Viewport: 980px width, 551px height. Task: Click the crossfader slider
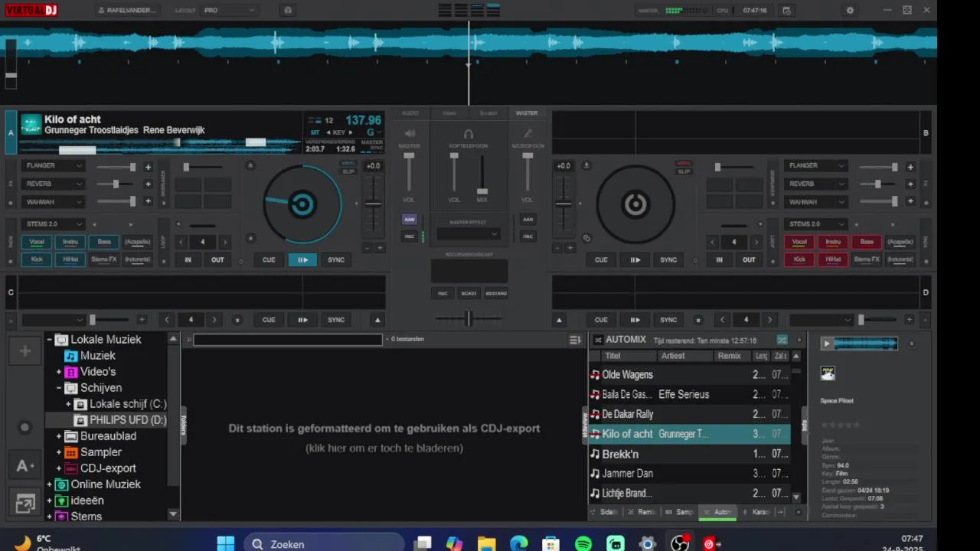[x=469, y=318]
